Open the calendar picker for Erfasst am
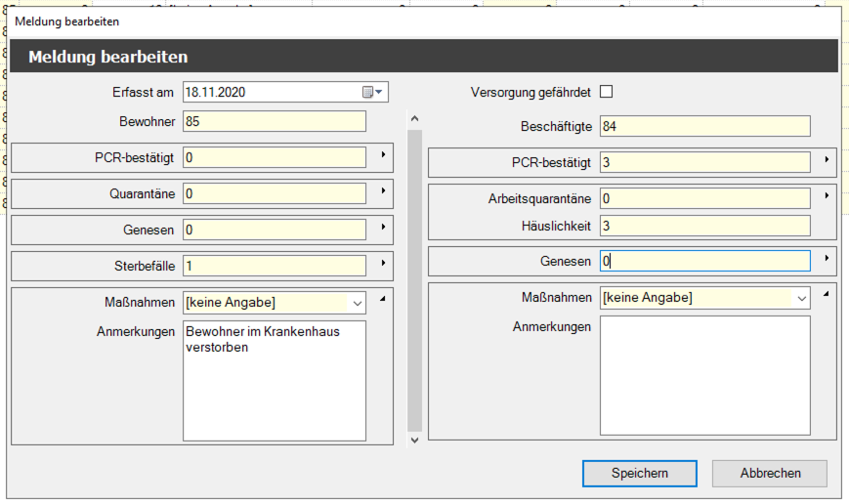The width and height of the screenshot is (849, 504). [374, 92]
